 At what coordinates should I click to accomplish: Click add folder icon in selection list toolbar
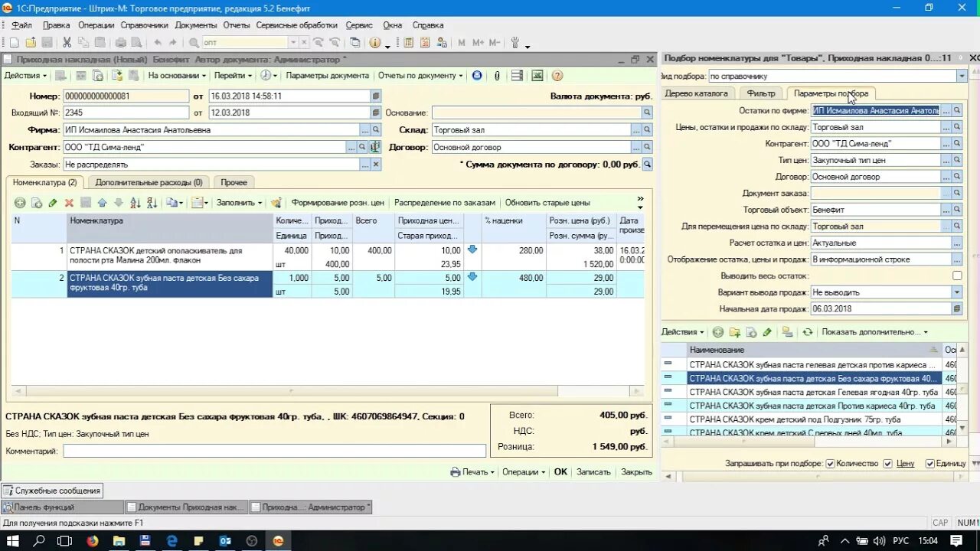734,332
